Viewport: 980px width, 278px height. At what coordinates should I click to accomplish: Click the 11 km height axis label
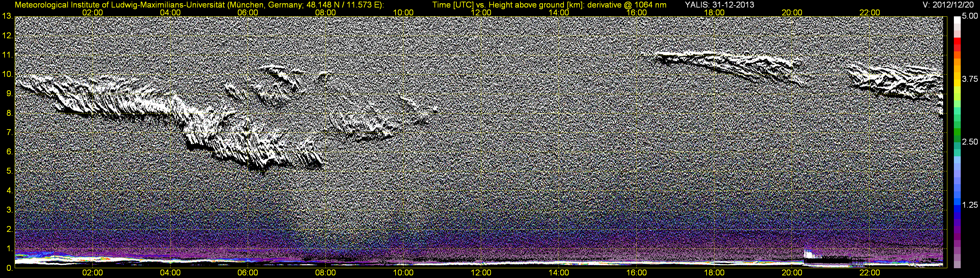(7, 55)
